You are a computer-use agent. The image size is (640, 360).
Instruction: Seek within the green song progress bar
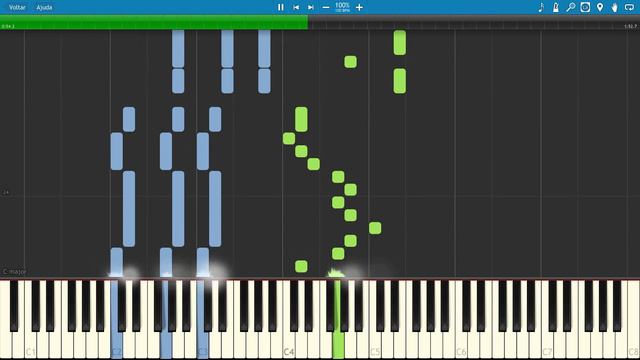[x=154, y=22]
